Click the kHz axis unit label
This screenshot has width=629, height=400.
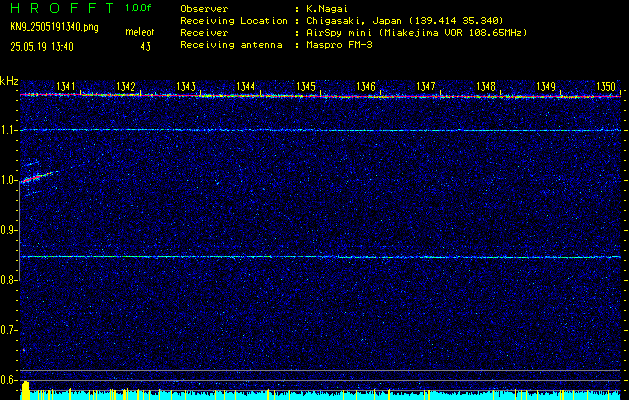(x=9, y=81)
